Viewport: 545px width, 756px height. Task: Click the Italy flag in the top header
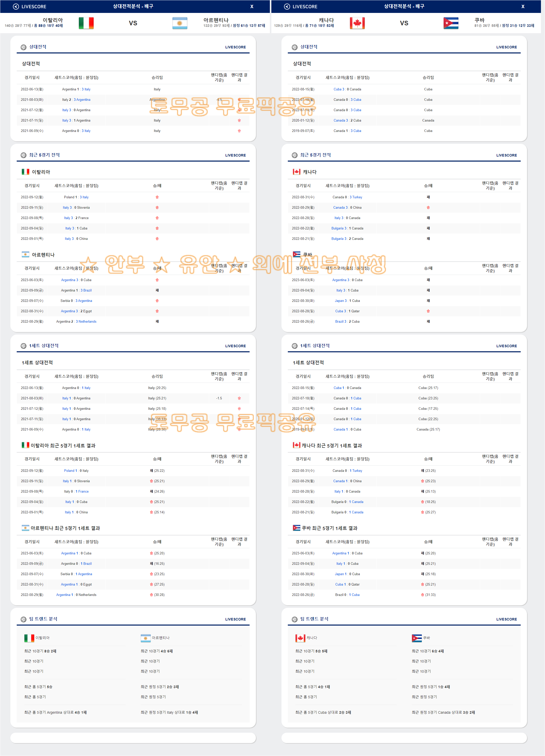[x=86, y=23]
